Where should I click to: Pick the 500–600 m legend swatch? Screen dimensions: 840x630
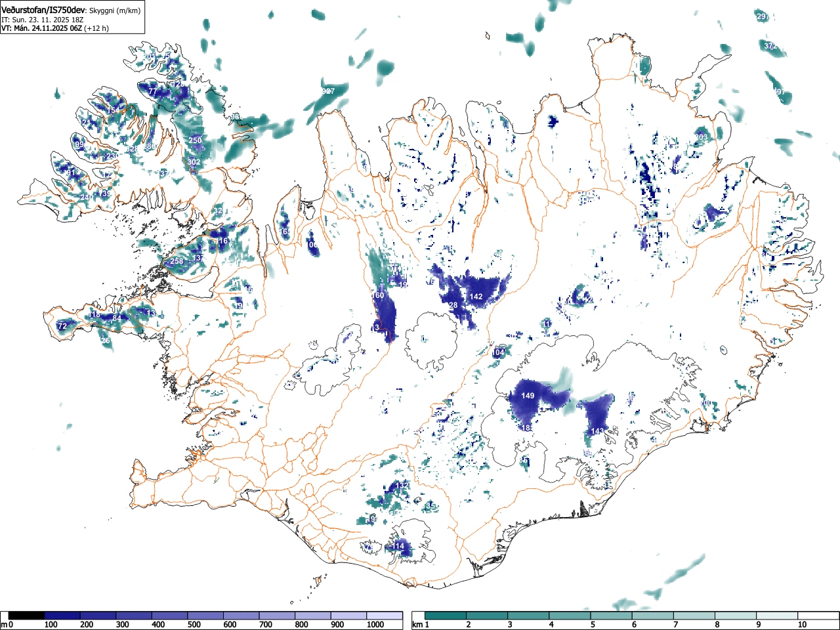(x=205, y=616)
